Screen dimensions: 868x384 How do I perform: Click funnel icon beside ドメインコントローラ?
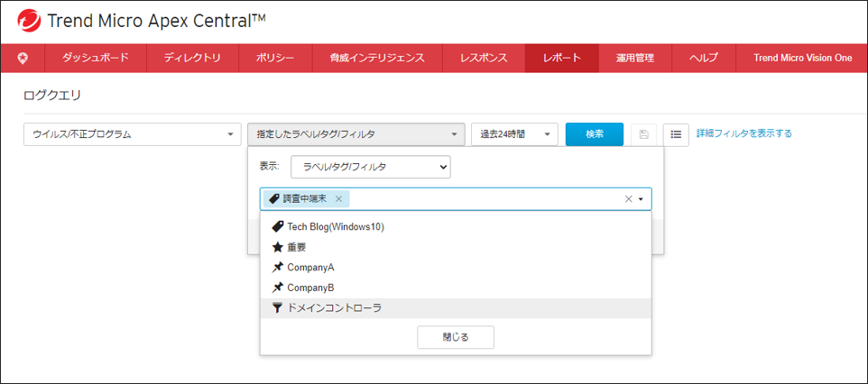[x=278, y=308]
